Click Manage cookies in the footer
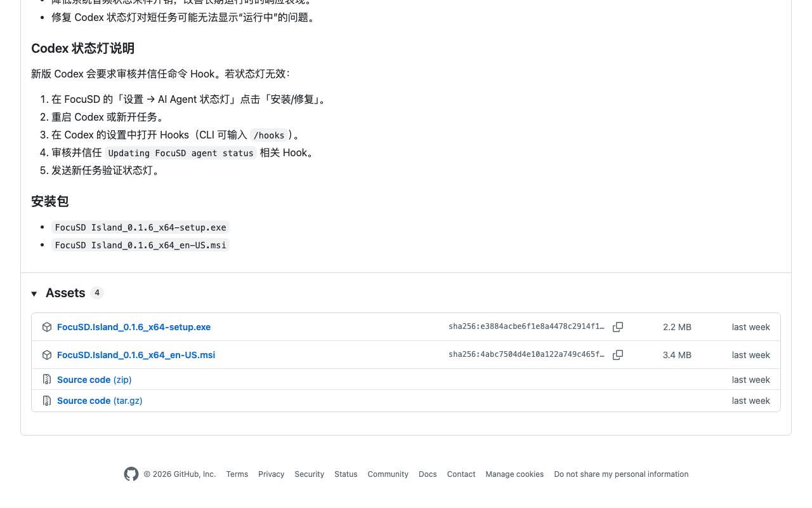Image resolution: width=812 pixels, height=508 pixels. coord(514,474)
